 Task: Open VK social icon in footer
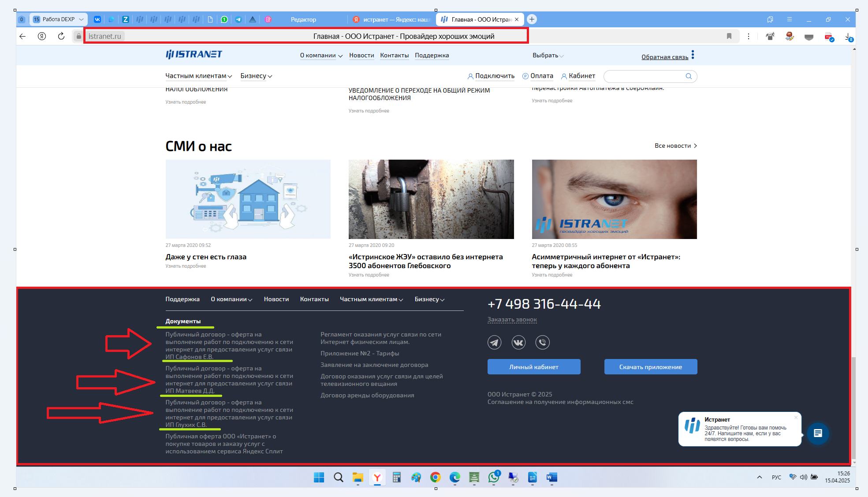coord(518,342)
